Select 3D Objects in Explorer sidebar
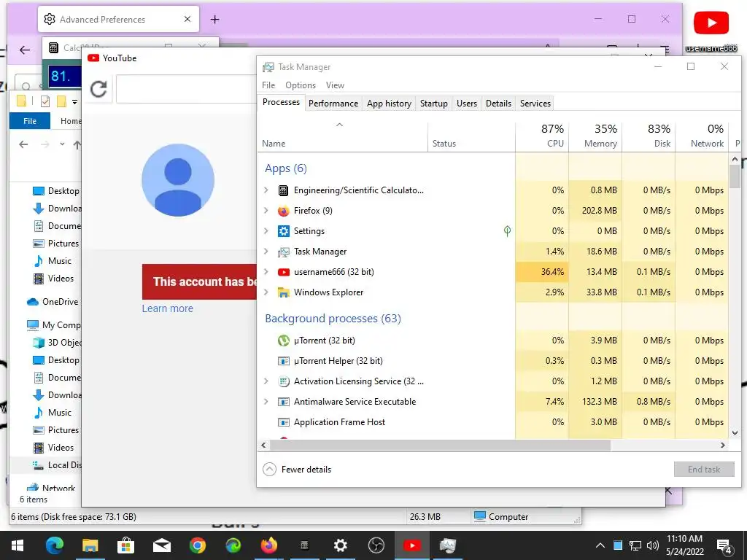 (57, 343)
